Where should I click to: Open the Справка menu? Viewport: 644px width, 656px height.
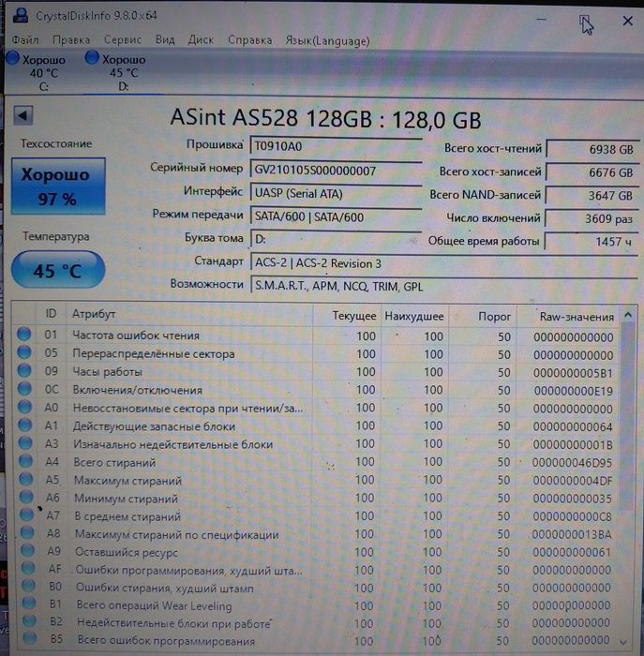point(249,40)
